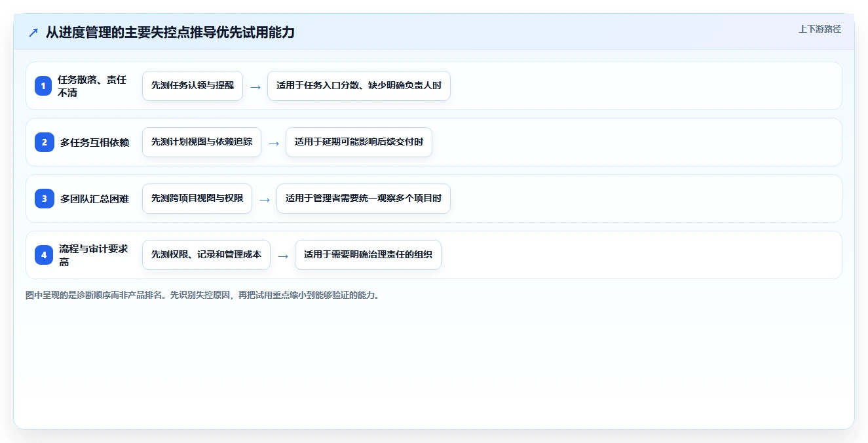Select the 先测任务认领与提醒 box
Viewport: 868px width, 443px height.
(x=193, y=86)
